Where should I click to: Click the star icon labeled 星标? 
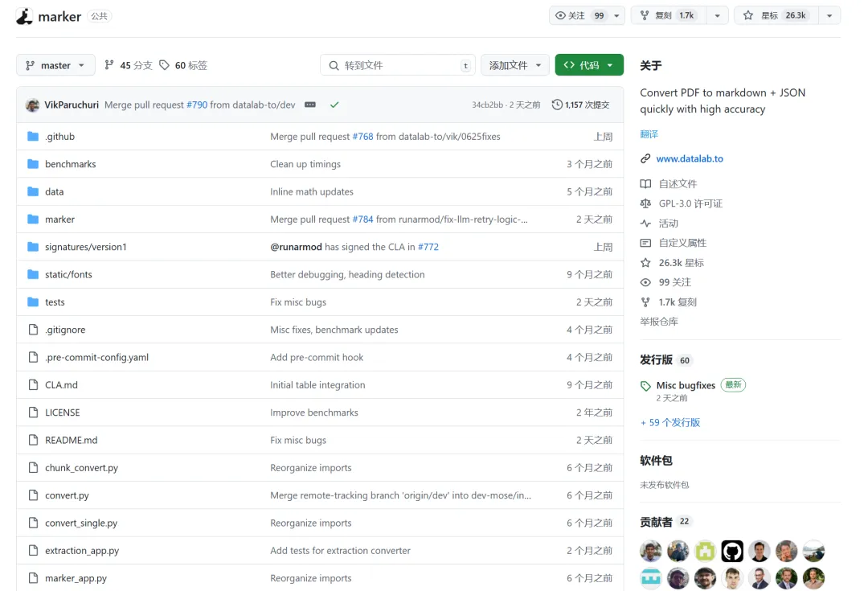(x=748, y=15)
